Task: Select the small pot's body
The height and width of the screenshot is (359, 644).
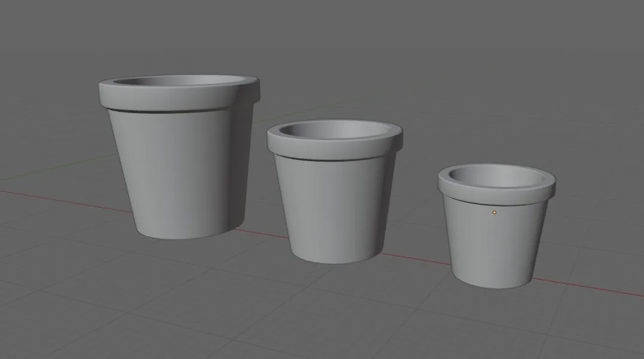Action: point(495,242)
